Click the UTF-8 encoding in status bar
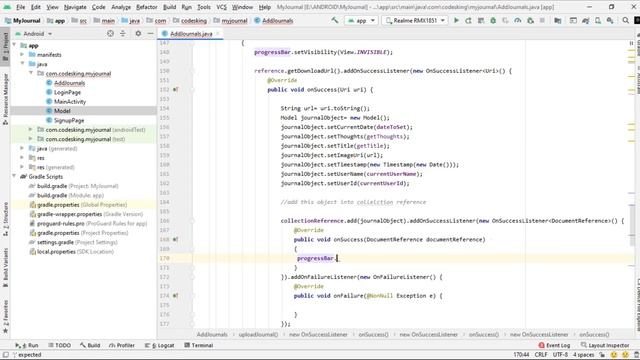This screenshot has height=360, width=640. tap(560, 355)
